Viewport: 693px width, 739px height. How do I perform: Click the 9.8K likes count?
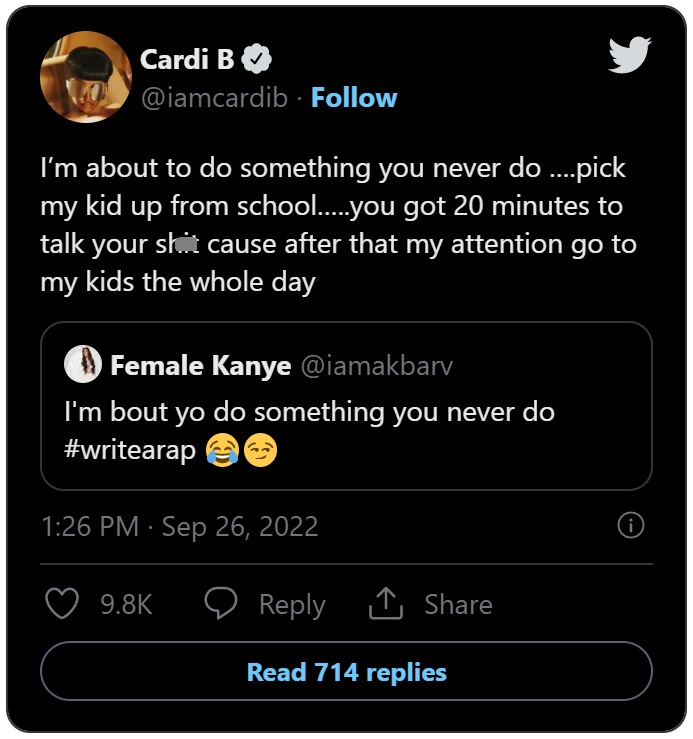pos(126,604)
